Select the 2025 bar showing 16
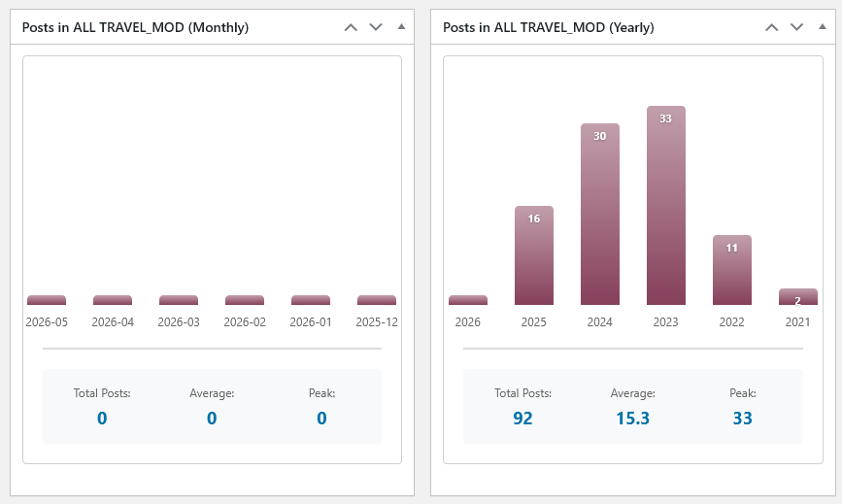 tap(534, 255)
